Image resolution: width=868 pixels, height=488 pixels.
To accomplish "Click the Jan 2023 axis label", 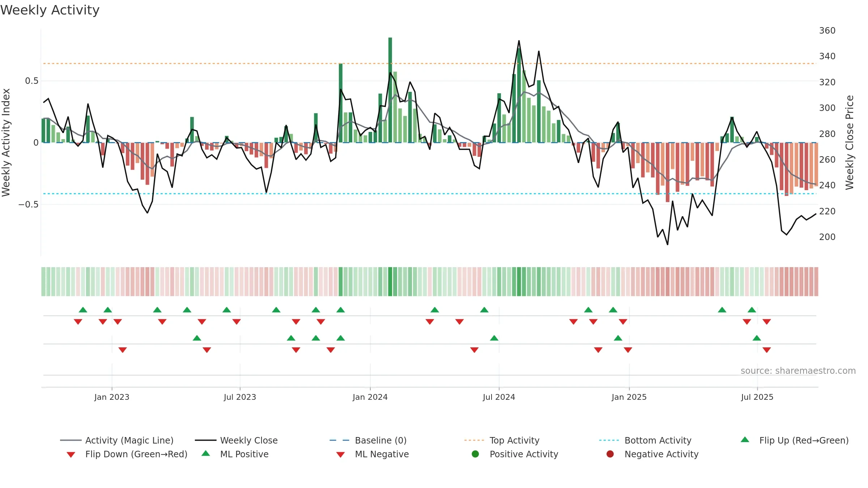I will (x=112, y=397).
